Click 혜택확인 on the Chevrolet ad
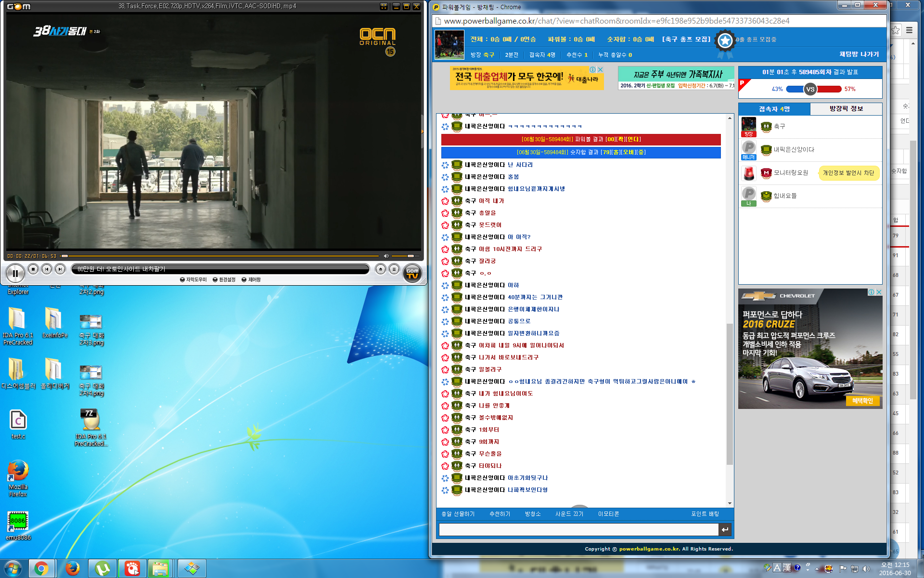Screen dimensions: 924x578 click(862, 401)
